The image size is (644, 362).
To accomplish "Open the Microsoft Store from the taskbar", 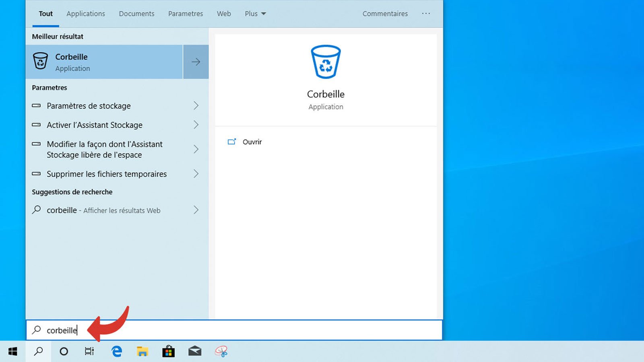I will (168, 351).
